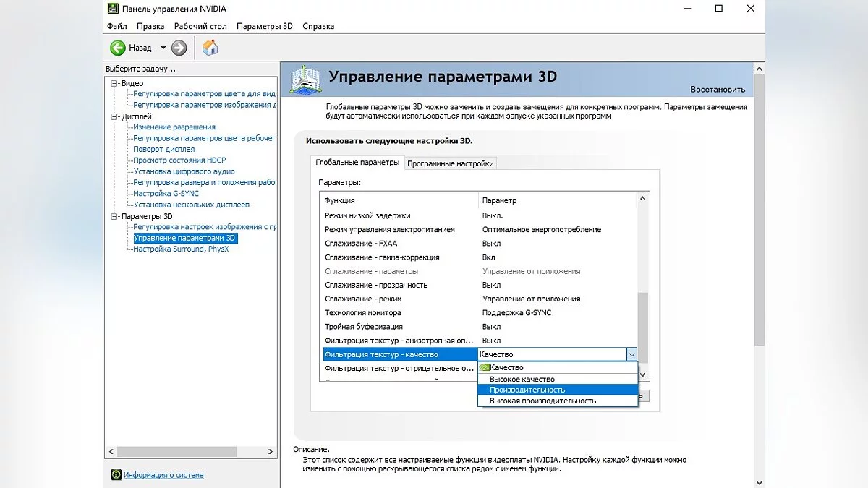The width and height of the screenshot is (868, 488).
Task: Select Регулировка настроек изображения с просмотром
Action: click(x=204, y=227)
